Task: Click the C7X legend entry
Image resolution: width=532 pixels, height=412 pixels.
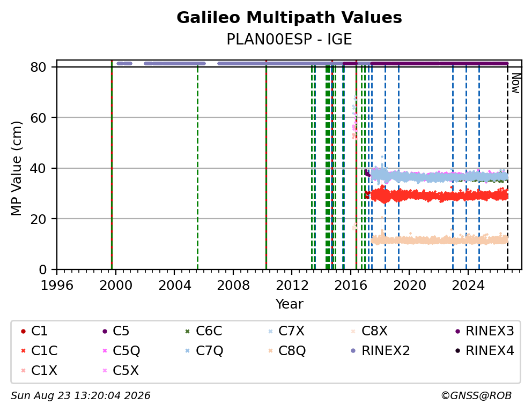Action: [286, 331]
